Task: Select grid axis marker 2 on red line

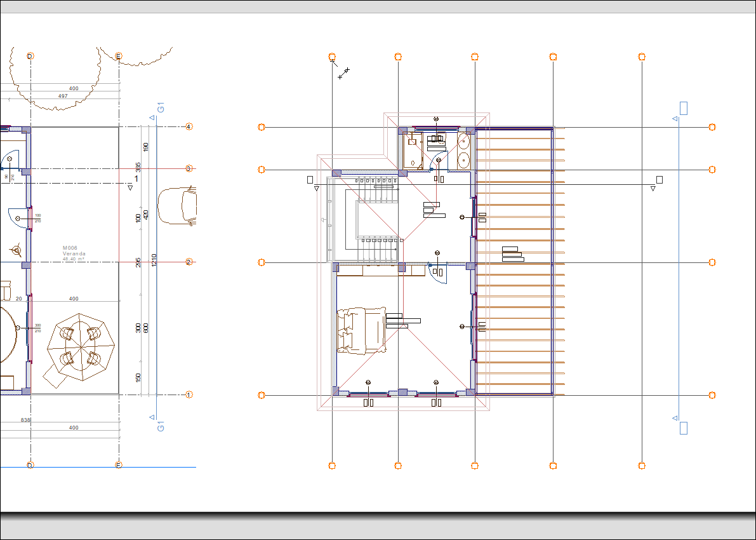Action: tap(189, 262)
